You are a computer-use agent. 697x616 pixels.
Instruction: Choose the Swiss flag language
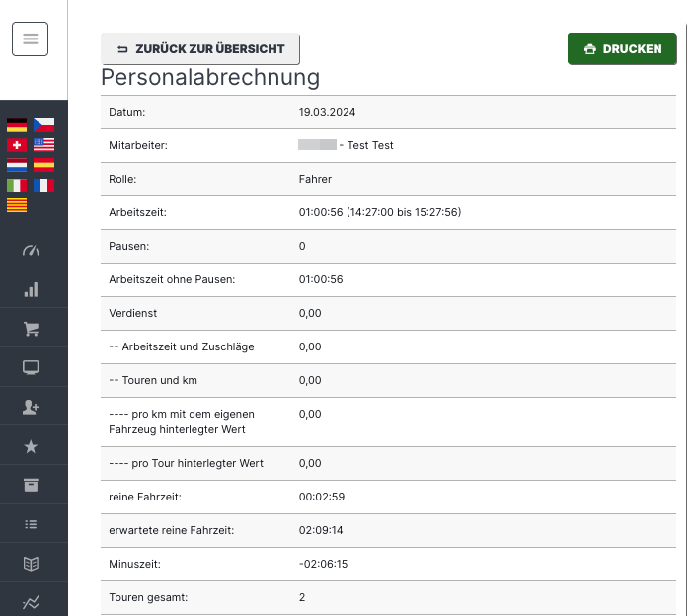(x=17, y=145)
